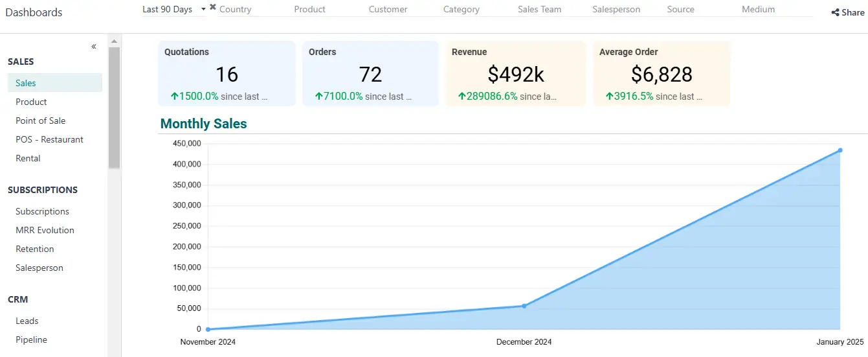This screenshot has width=868, height=357.
Task: Open the Product filter field
Action: tap(329, 10)
